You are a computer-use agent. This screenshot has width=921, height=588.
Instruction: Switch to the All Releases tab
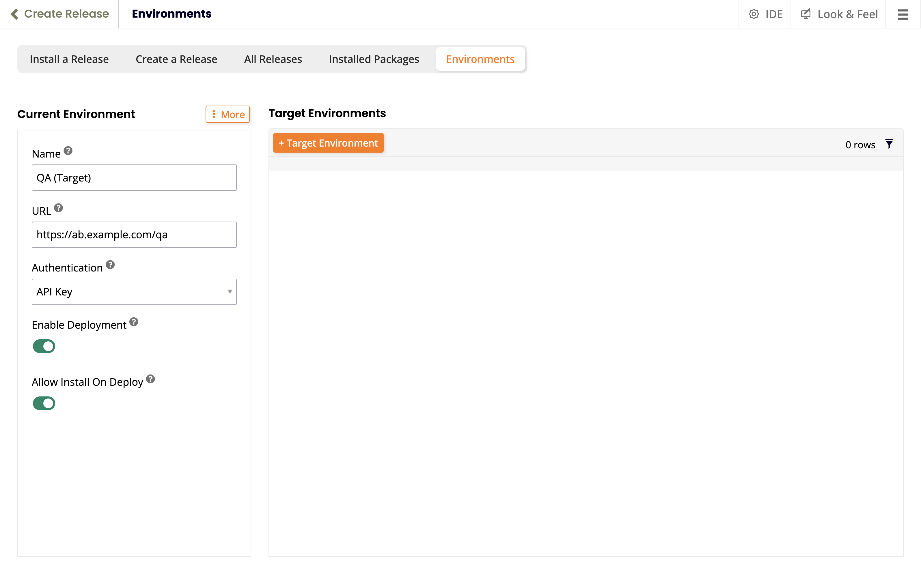click(x=273, y=59)
